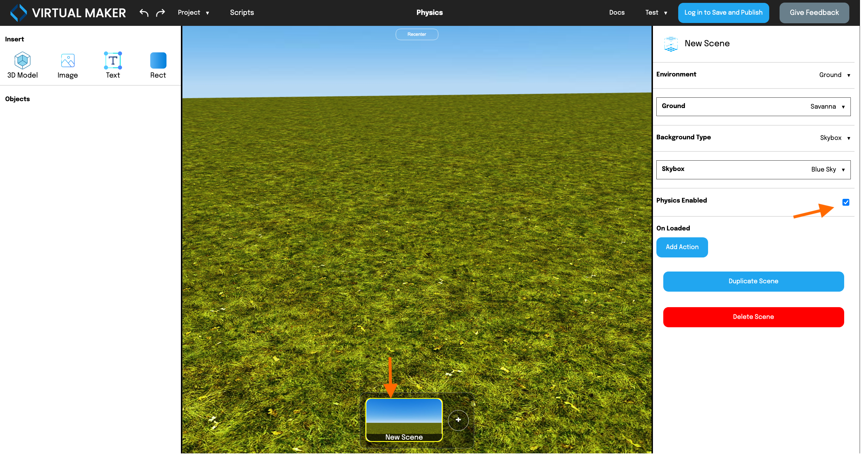The width and height of the screenshot is (868, 458).
Task: Open the Environment dropdown set to Ground
Action: click(835, 74)
